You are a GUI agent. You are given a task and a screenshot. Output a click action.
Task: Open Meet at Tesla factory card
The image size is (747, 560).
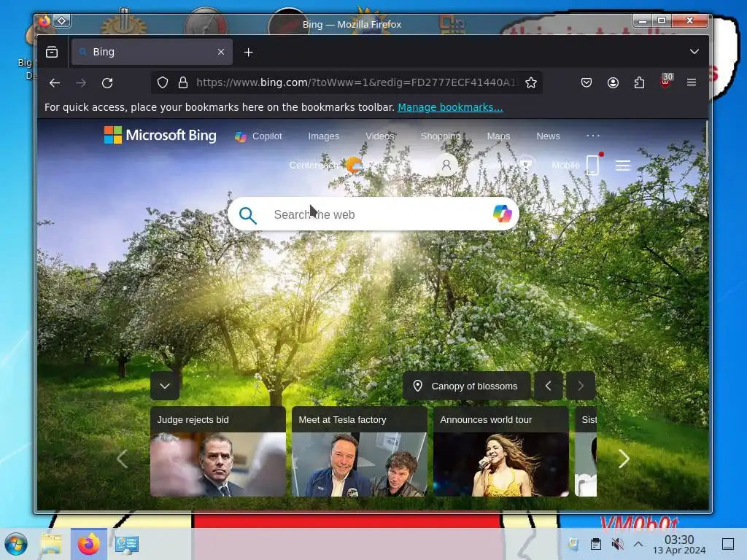[x=360, y=451]
